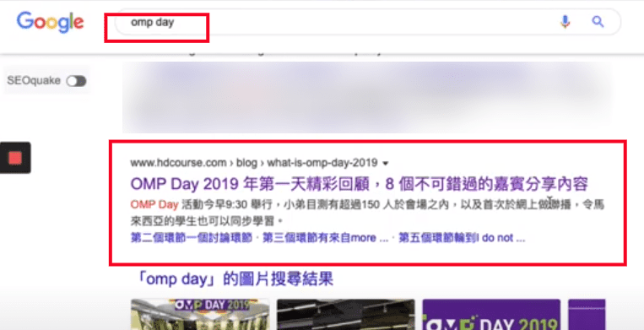The height and width of the screenshot is (330, 644).
Task: Open sitelink 第三個環節有來自more
Action: 325,238
